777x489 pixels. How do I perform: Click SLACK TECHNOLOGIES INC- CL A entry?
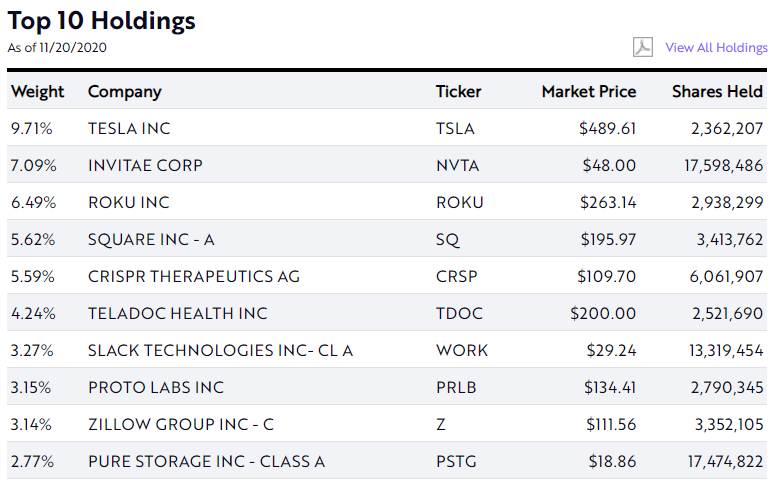(220, 351)
